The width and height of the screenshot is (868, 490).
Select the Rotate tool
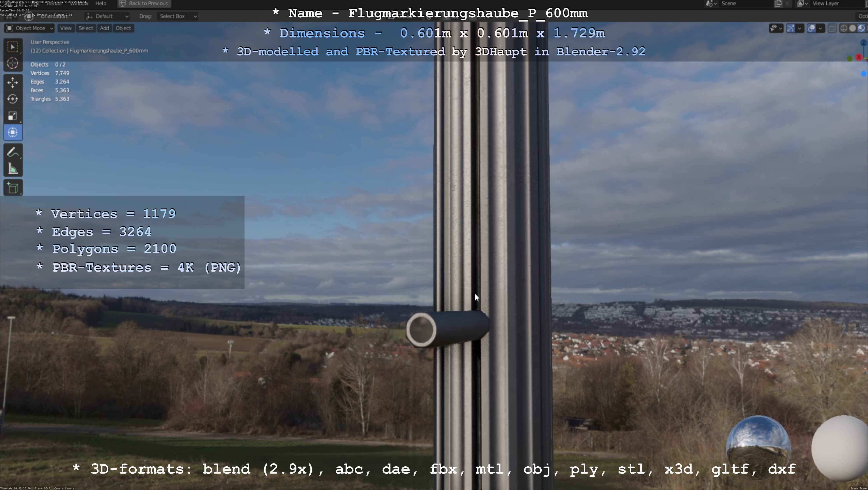pyautogui.click(x=13, y=99)
